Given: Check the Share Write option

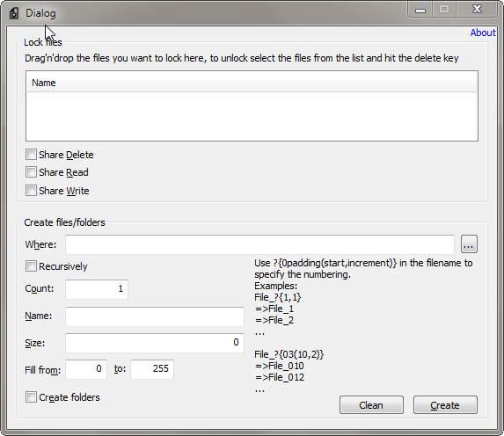Looking at the screenshot, I should (x=31, y=191).
